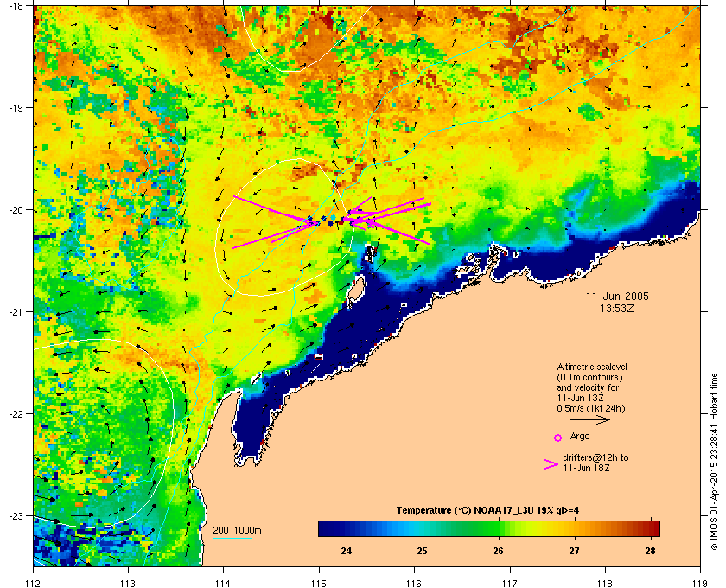Click the magenta Argo circle legend symbol
This screenshot has height=588, width=726.
(557, 438)
